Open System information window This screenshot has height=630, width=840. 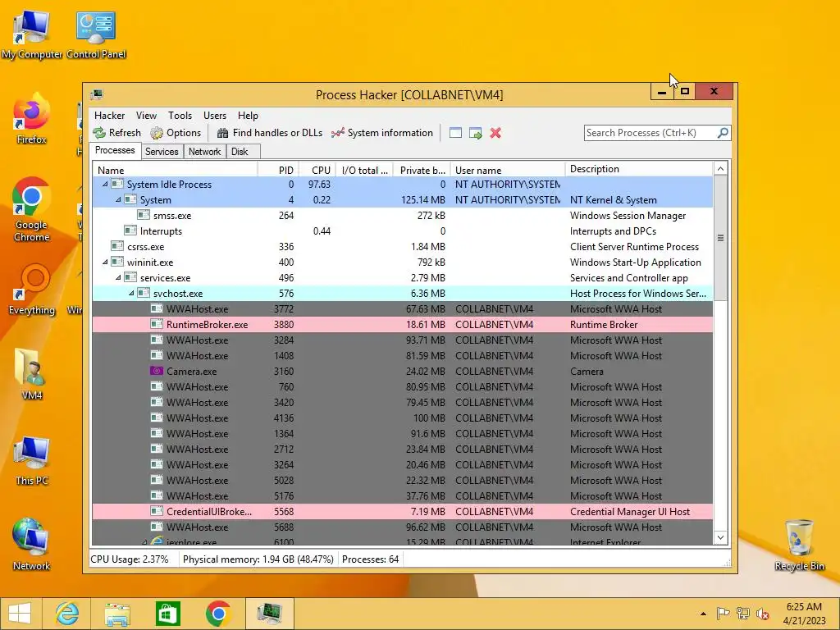pyautogui.click(x=382, y=133)
